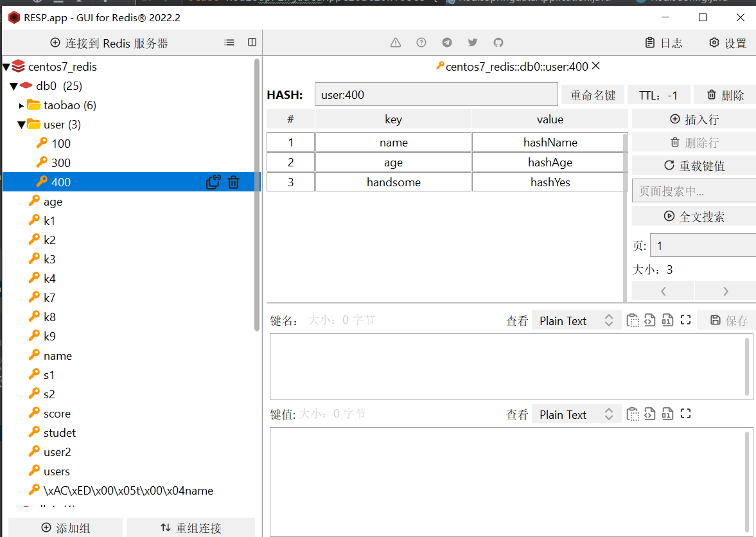Select the handsome hash field cell
756x537 pixels.
click(393, 182)
